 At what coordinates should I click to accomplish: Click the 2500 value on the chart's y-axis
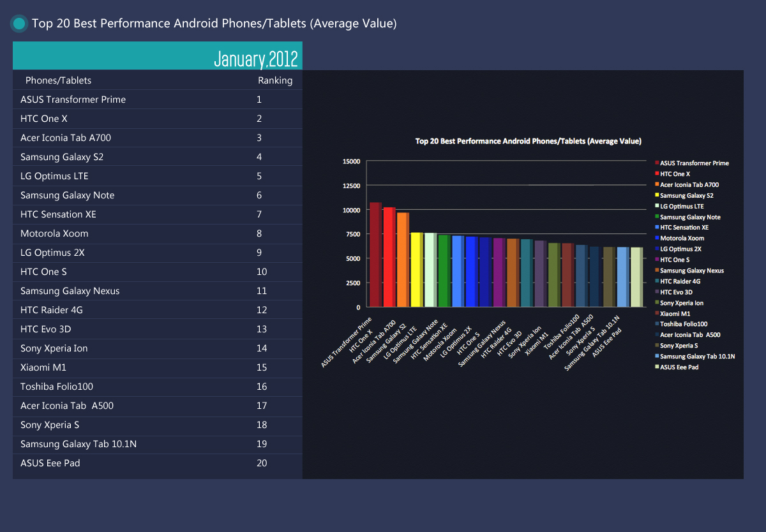tap(353, 283)
